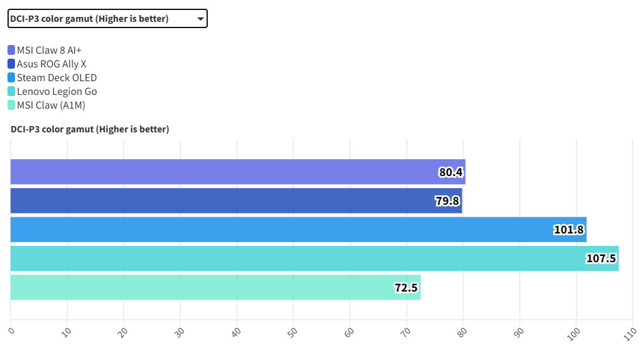The height and width of the screenshot is (349, 644).
Task: Click the Steam Deck OLED legend swatch
Action: pos(12,77)
